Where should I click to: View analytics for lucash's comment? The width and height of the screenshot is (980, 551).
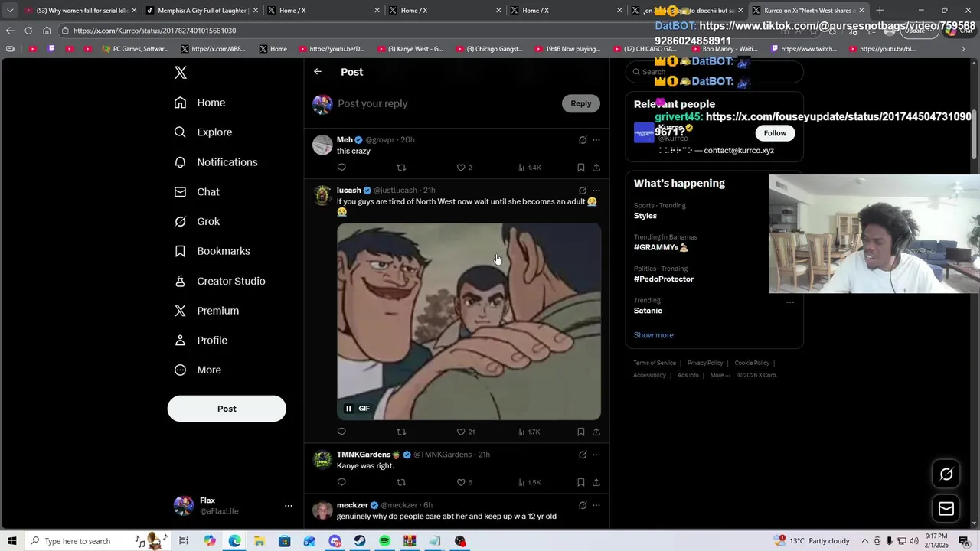click(529, 432)
